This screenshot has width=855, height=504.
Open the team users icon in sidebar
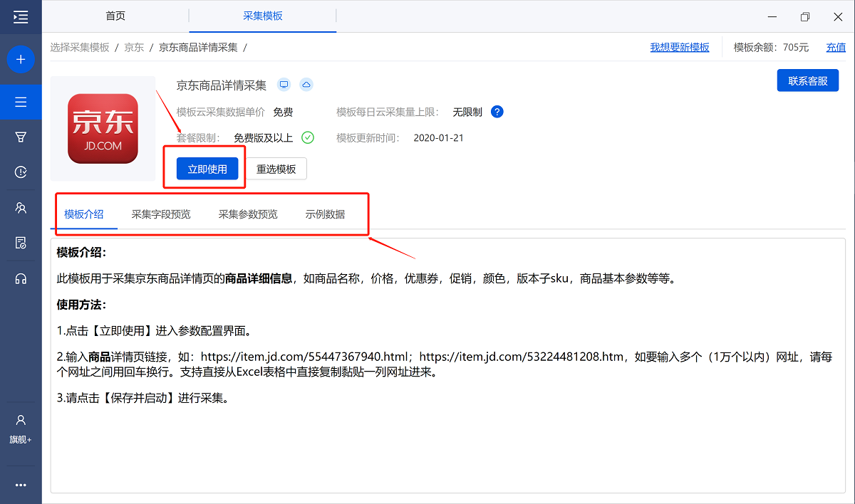pyautogui.click(x=21, y=208)
